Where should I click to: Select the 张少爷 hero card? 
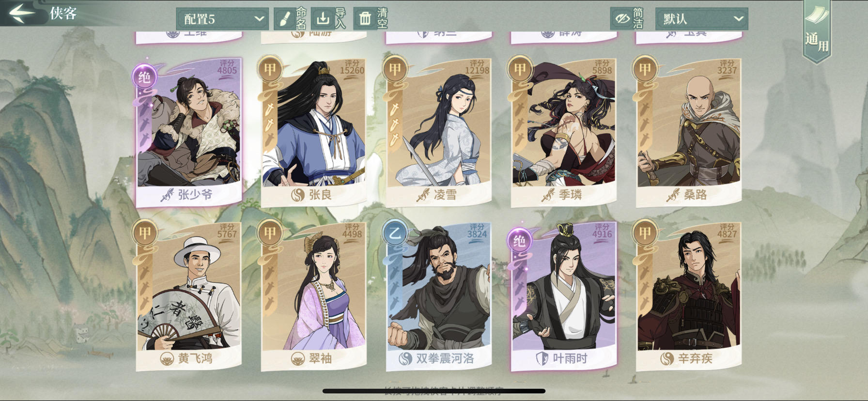point(189,132)
